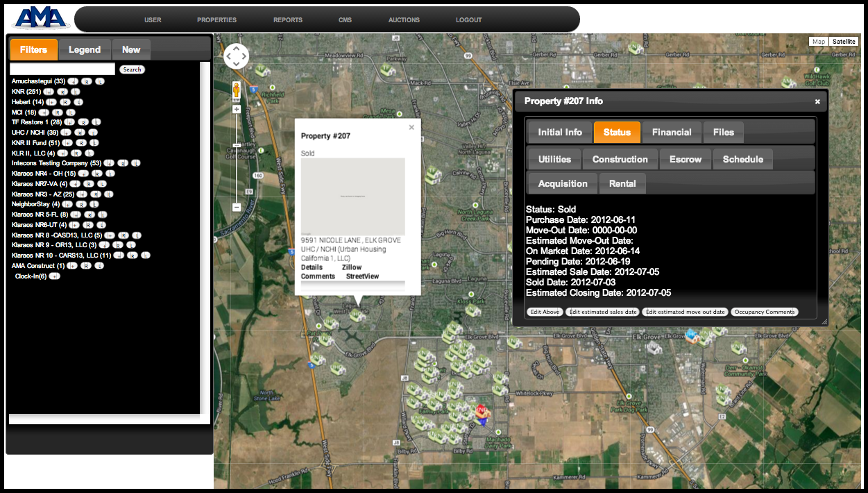Screen dimensions: 868x493
Task: Click the filter search input field
Action: (62, 69)
